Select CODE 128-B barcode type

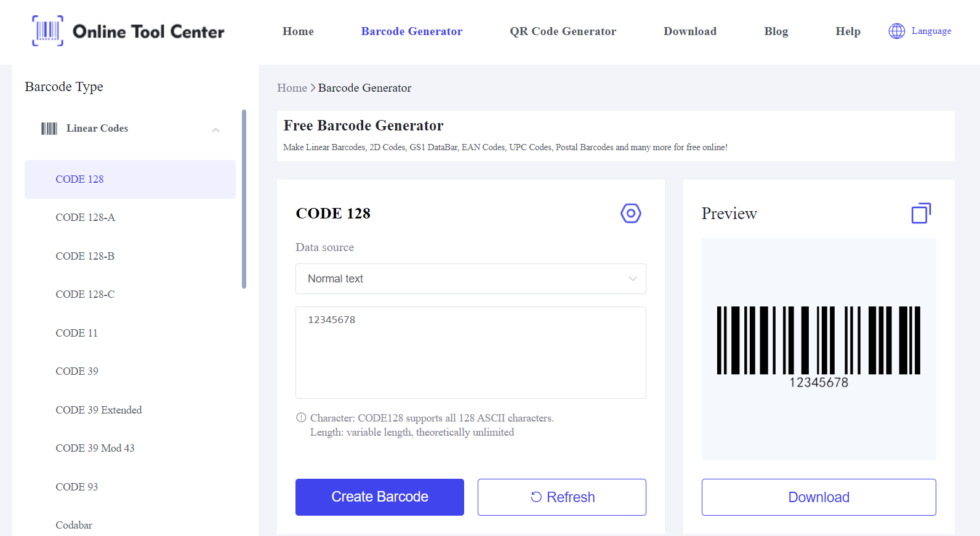pyautogui.click(x=85, y=256)
